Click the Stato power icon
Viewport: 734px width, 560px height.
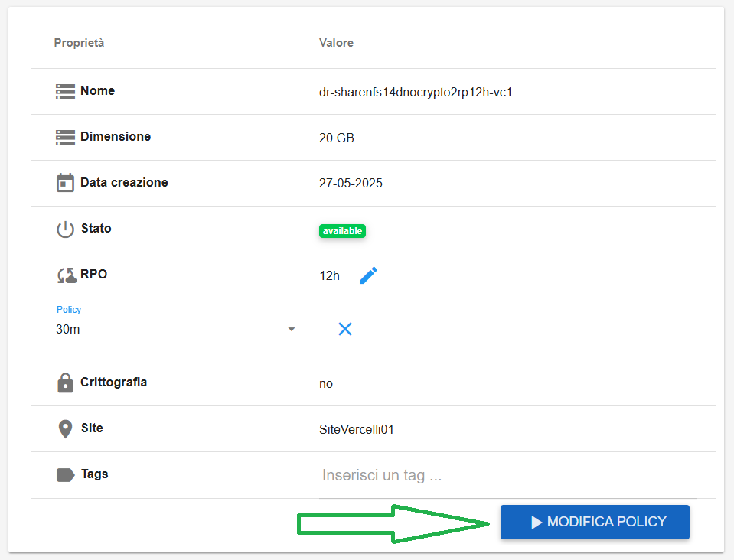65,230
